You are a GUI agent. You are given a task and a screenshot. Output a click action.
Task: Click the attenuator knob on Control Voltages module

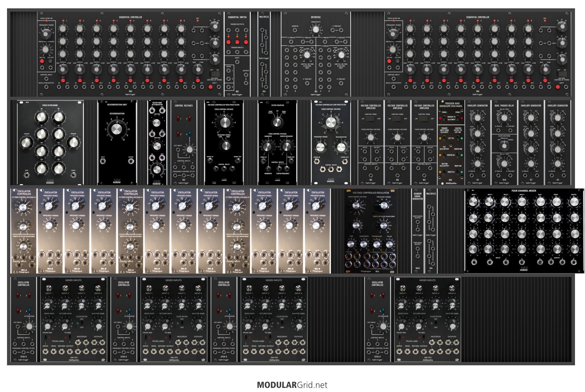click(189, 150)
